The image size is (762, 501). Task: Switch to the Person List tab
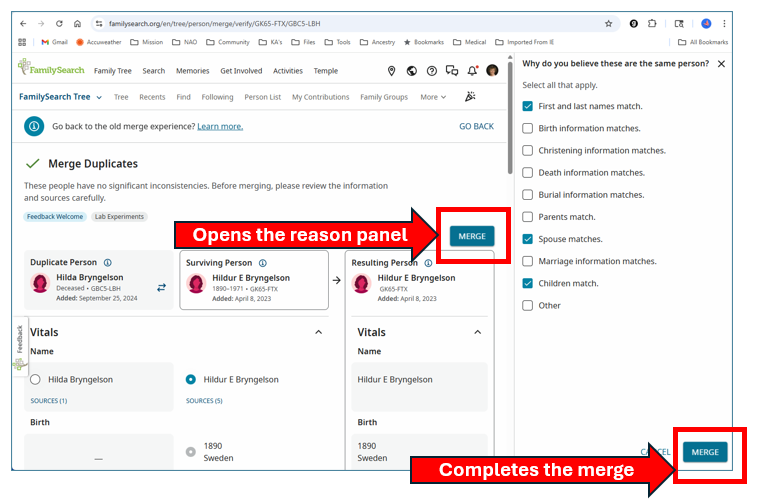pyautogui.click(x=262, y=97)
